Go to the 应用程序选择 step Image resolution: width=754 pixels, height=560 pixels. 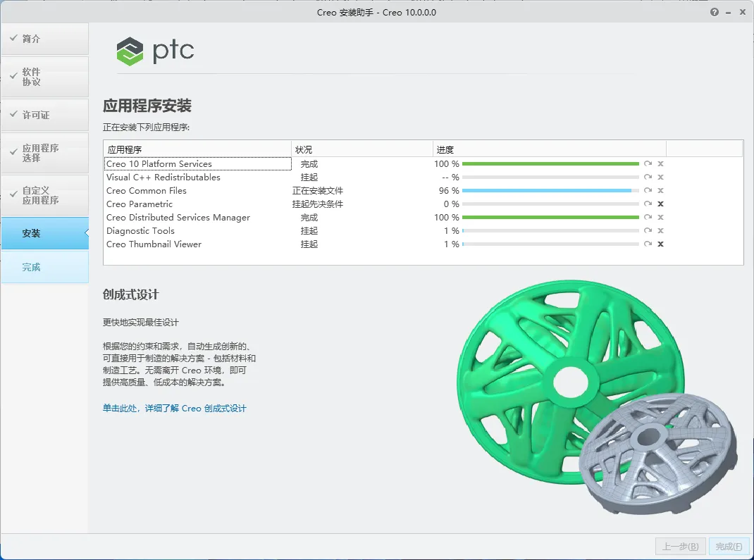(x=44, y=153)
